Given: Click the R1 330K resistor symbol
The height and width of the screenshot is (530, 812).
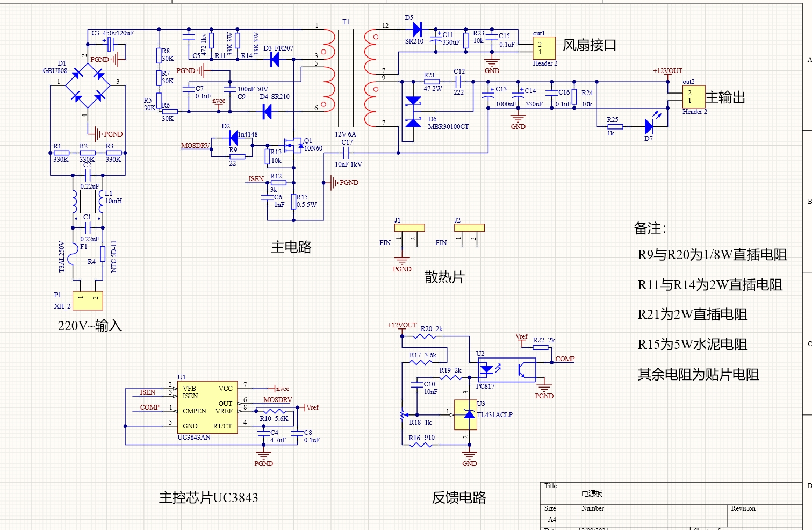Looking at the screenshot, I should point(61,153).
